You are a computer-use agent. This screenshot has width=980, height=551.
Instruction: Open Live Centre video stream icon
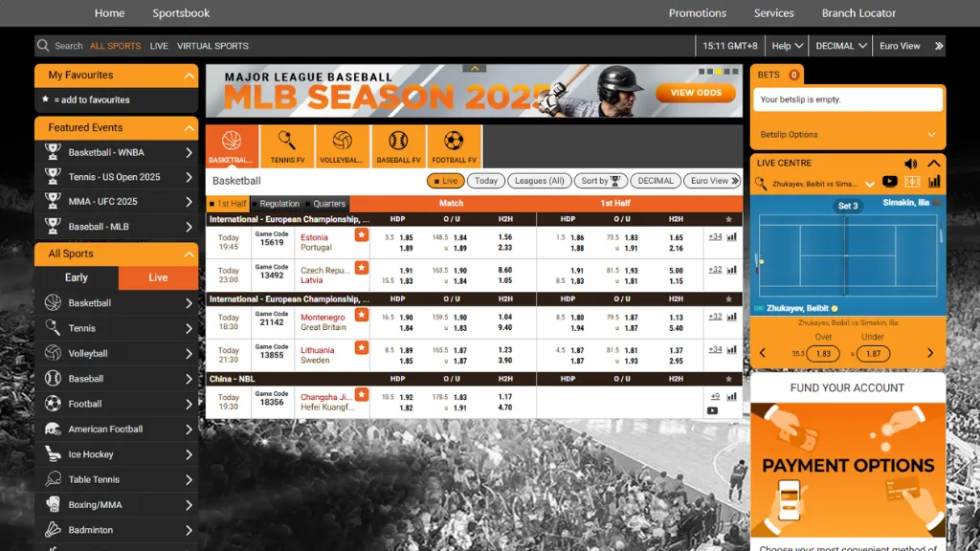tap(889, 182)
